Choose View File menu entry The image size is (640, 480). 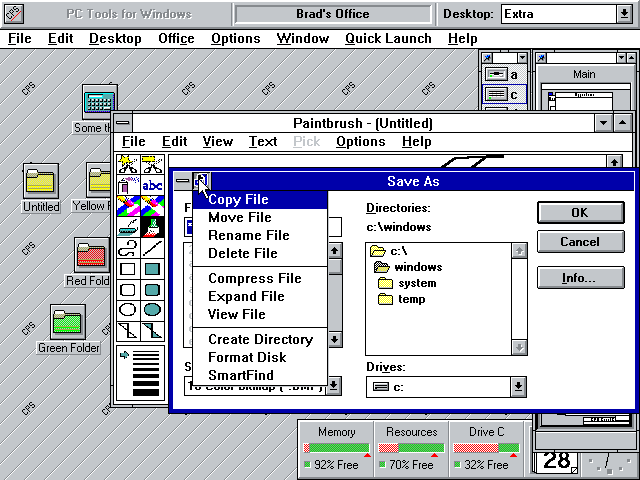(260, 314)
